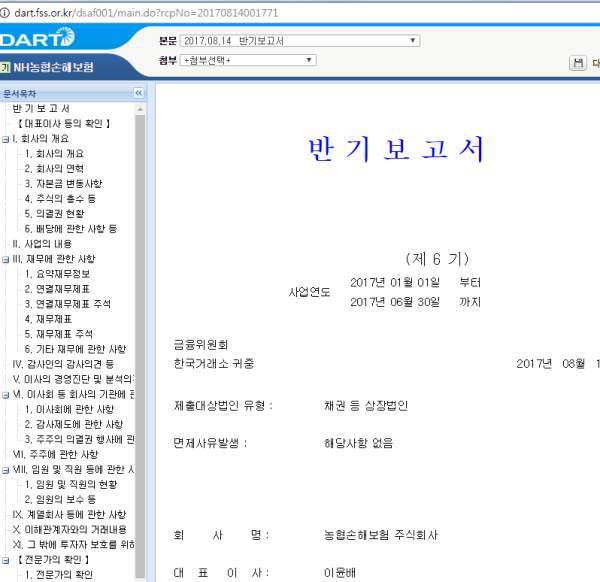Click the 이윤배 representative name text
The width and height of the screenshot is (600, 582).
tap(340, 573)
